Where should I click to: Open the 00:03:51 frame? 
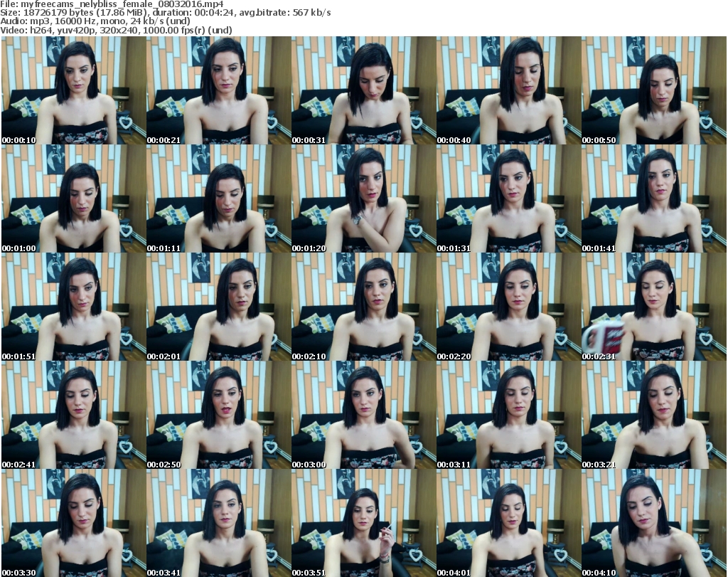pyautogui.click(x=363, y=523)
